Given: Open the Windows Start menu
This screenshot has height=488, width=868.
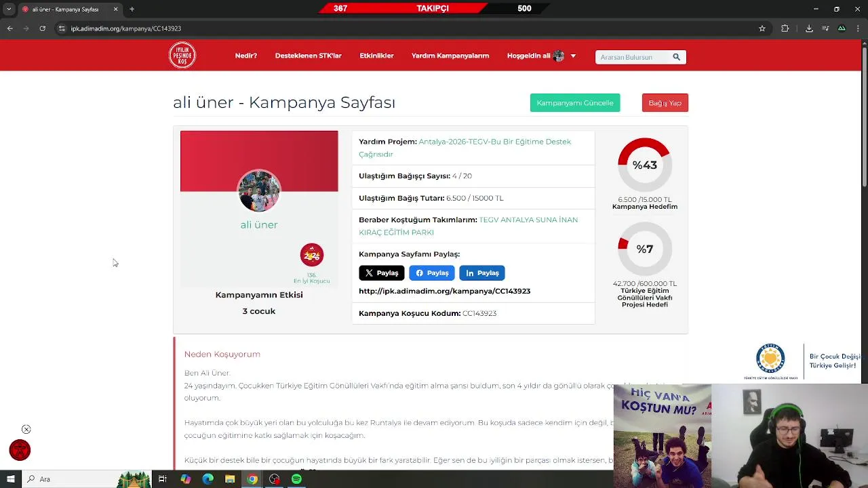Looking at the screenshot, I should pos(9,479).
